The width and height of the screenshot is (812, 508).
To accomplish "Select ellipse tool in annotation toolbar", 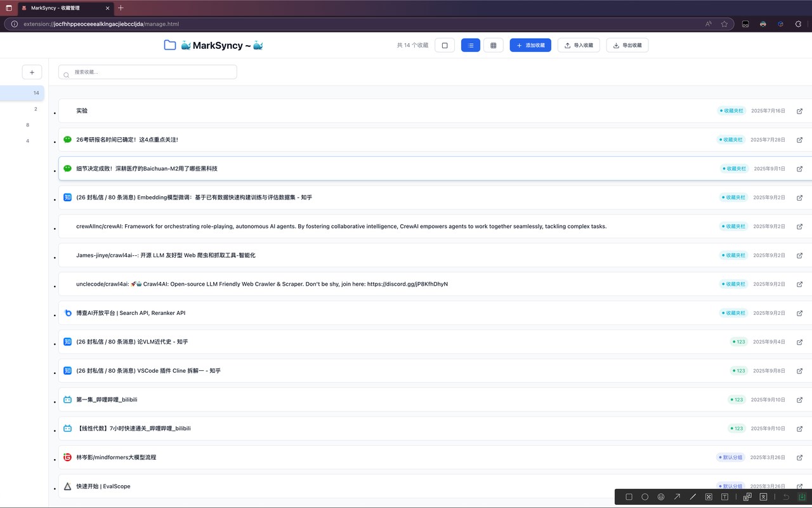I will [x=645, y=497].
